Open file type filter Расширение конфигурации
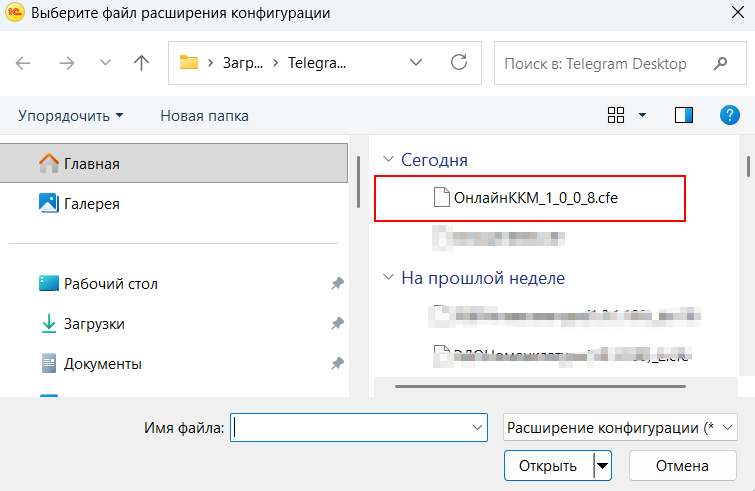 [619, 428]
